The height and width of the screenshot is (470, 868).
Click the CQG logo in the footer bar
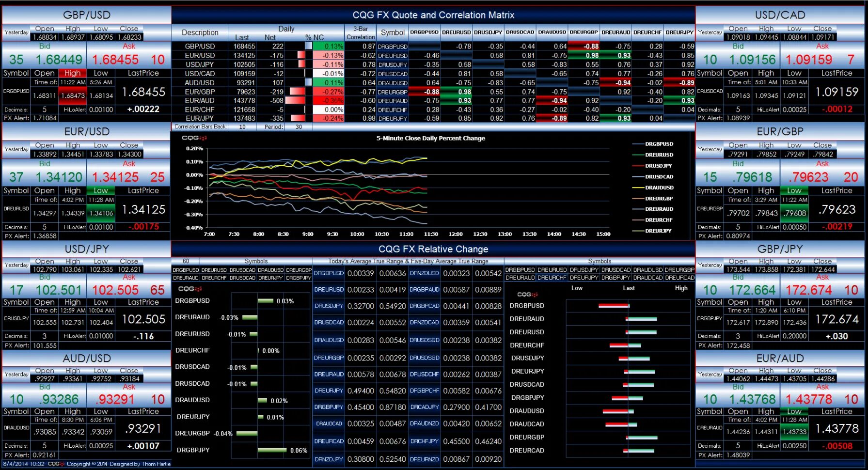[56, 464]
